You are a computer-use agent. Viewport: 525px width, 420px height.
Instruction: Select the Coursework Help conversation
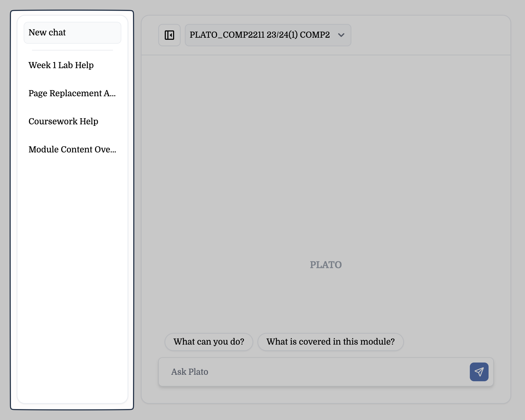pyautogui.click(x=64, y=121)
